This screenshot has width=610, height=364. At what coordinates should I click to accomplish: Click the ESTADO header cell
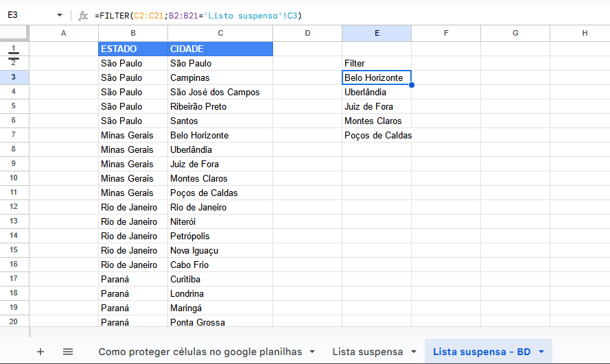pyautogui.click(x=132, y=49)
